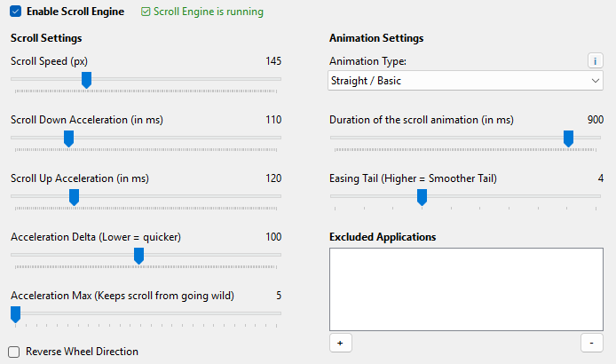The height and width of the screenshot is (364, 616).
Task: Click the plus button to add excluded application
Action: pos(339,342)
